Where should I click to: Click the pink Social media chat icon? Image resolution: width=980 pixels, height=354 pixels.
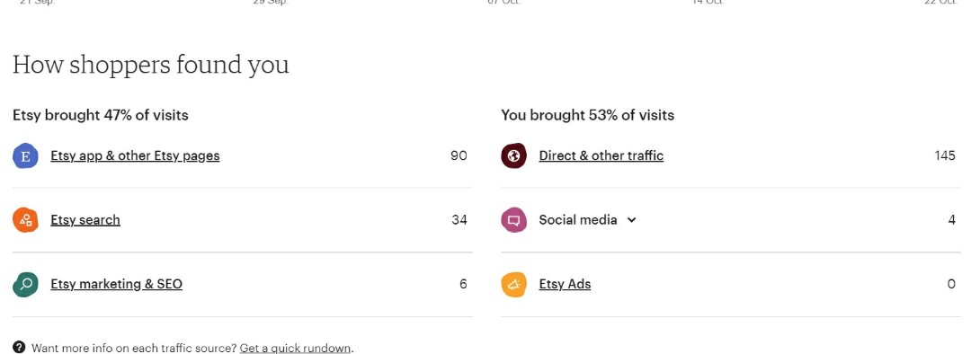tap(513, 220)
